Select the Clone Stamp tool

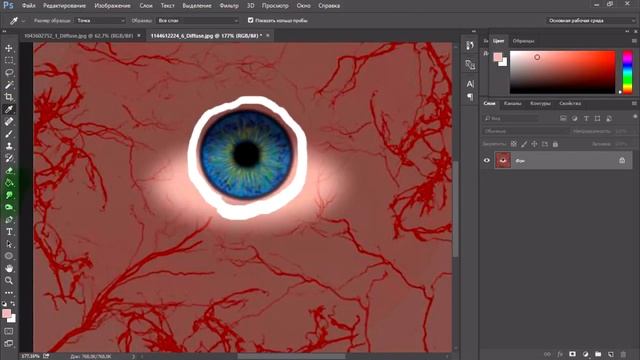click(9, 146)
